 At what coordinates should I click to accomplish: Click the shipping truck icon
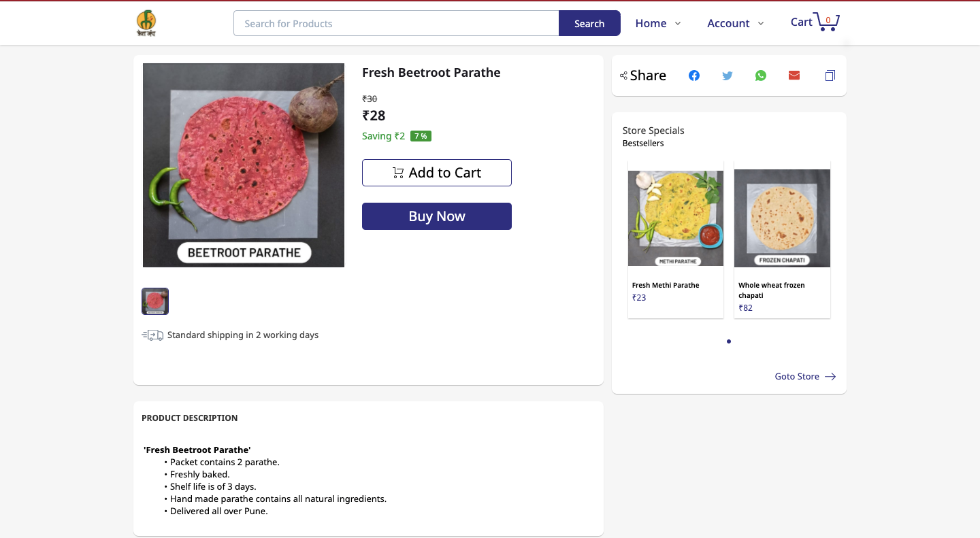(x=152, y=335)
